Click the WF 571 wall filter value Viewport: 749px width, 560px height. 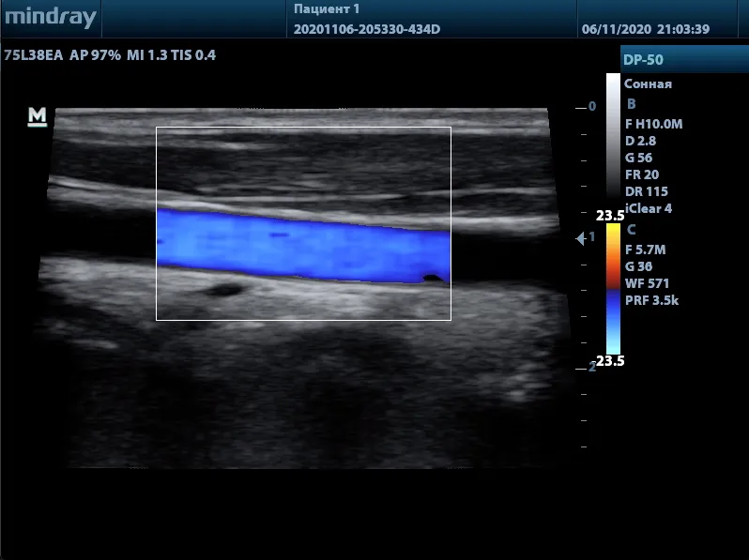pos(647,283)
